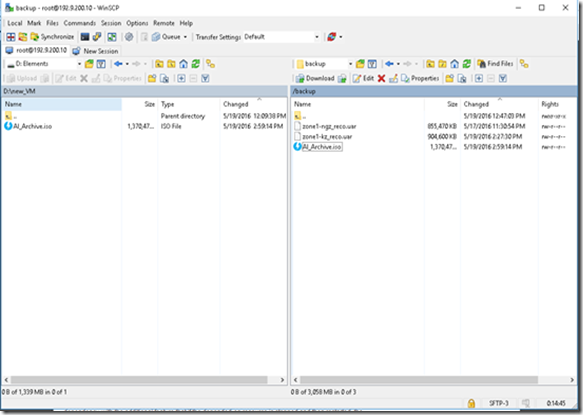Select zone1-kz_reco.uar in the remote panel

(327, 136)
